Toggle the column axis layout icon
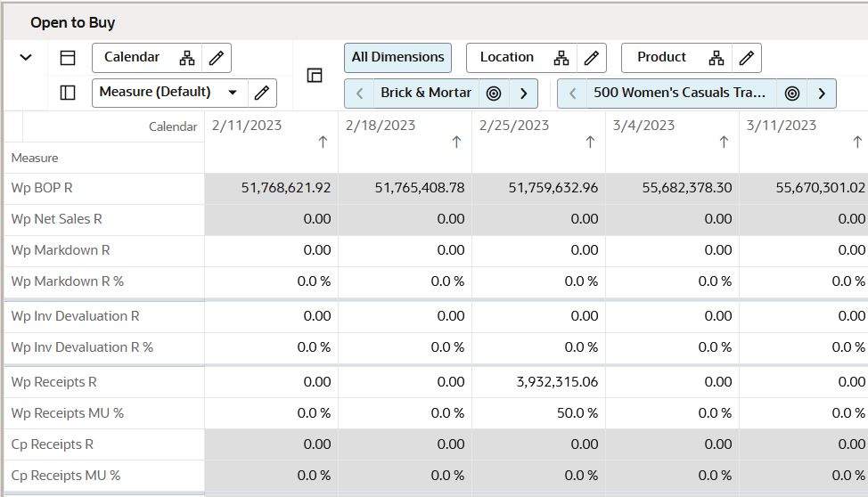868x497 pixels. pyautogui.click(x=68, y=58)
